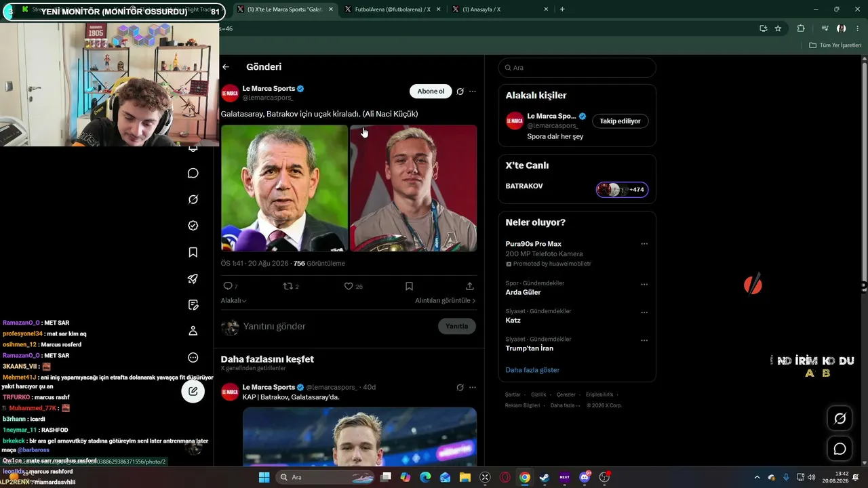Image resolution: width=868 pixels, height=488 pixels.
Task: Compose a new post with the round button
Action: click(193, 391)
